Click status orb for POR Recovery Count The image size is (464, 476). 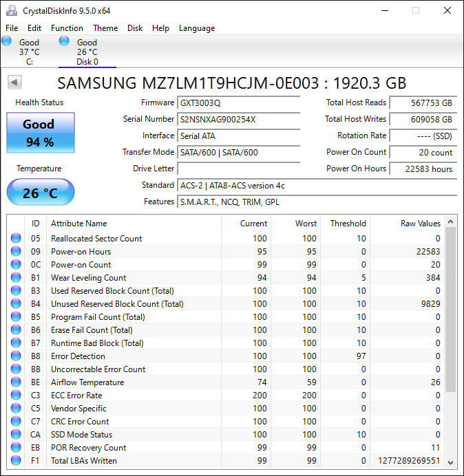(x=16, y=447)
